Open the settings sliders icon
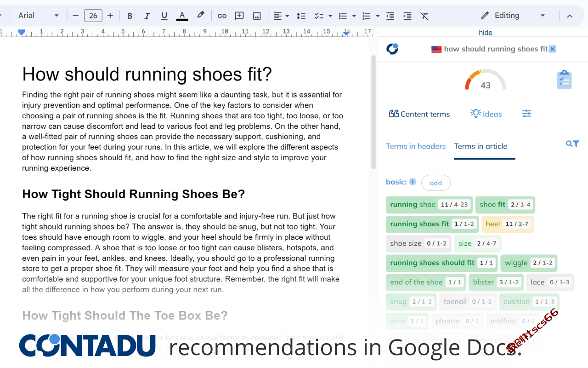 click(527, 114)
